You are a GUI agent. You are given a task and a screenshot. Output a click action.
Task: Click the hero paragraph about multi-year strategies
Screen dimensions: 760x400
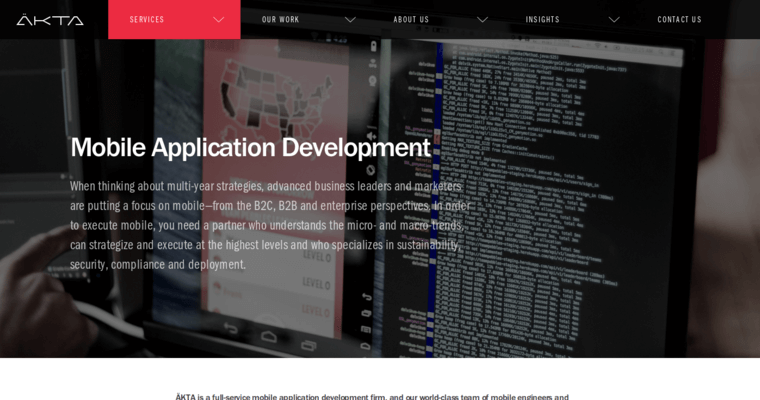(x=268, y=225)
